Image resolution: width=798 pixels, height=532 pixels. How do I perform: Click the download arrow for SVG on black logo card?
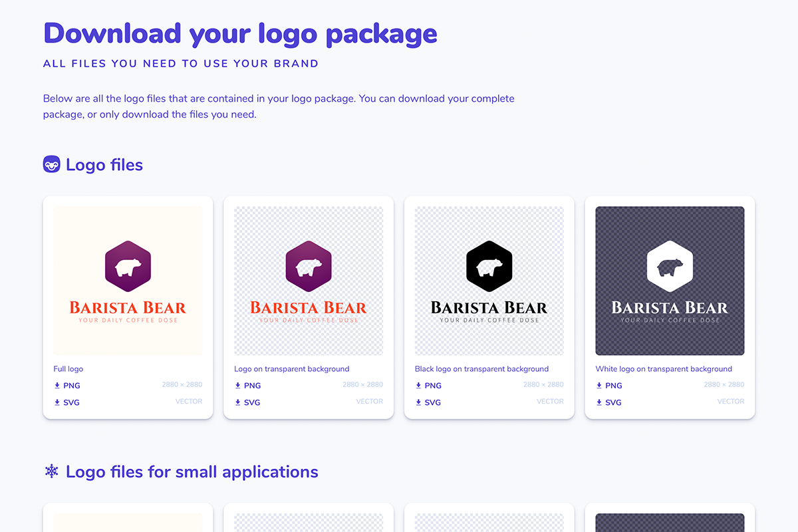point(420,402)
